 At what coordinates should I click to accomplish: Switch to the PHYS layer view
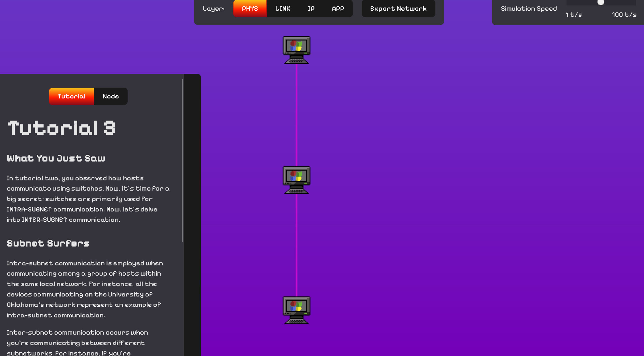click(250, 9)
